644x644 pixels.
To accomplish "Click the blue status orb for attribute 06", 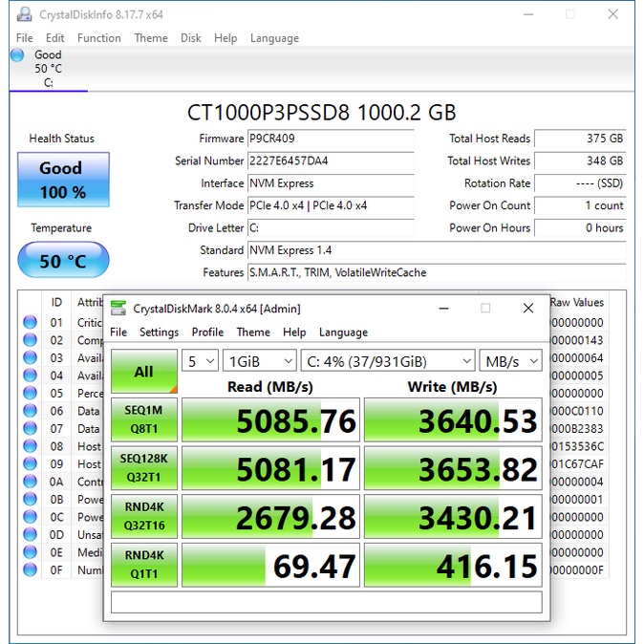I will [30, 410].
